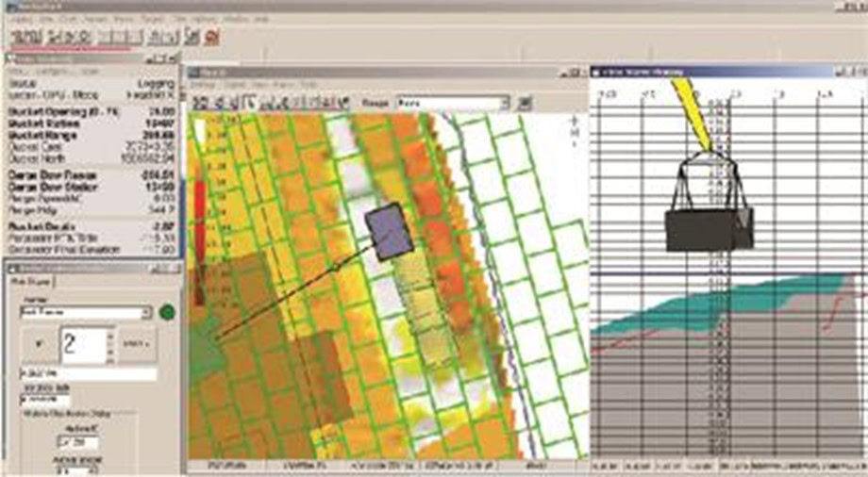This screenshot has width=868, height=477.
Task: Open the Help menu in main menu bar
Action: (x=261, y=20)
